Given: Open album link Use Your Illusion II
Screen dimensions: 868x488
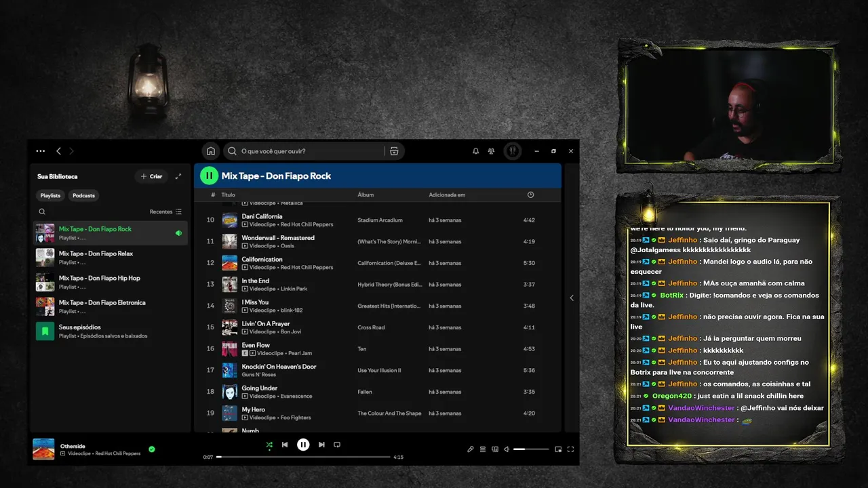Looking at the screenshot, I should (379, 370).
